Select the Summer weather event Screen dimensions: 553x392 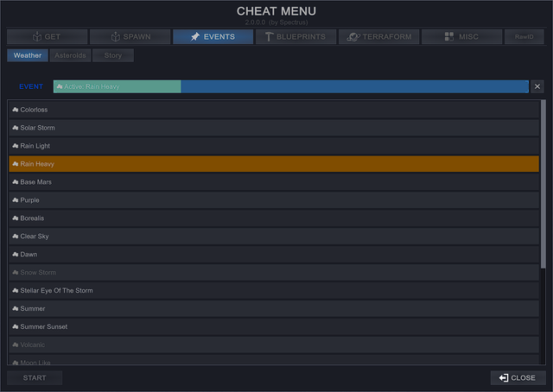274,308
